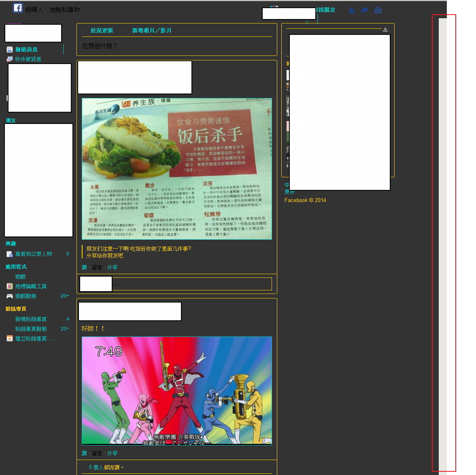Click the 20+ count beside 遊戲動態
Screen dimensions: 476x475
[x=65, y=296]
